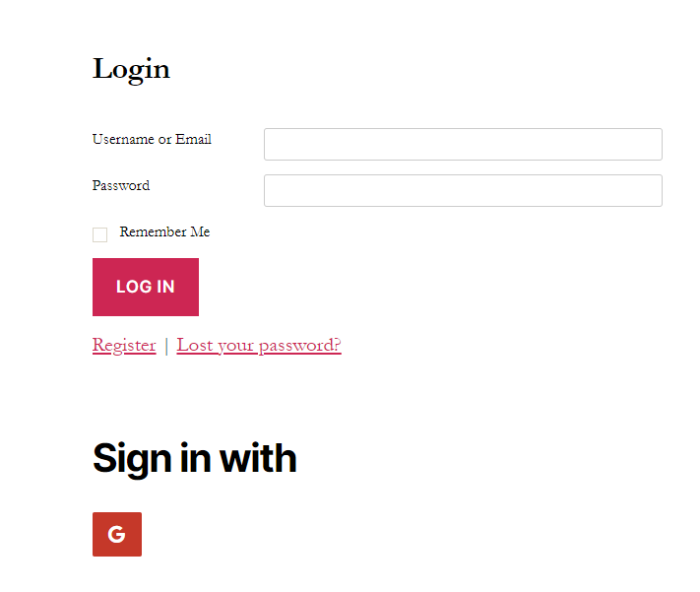This screenshot has width=700, height=592.
Task: Select the text box next to Password
Action: (x=463, y=191)
